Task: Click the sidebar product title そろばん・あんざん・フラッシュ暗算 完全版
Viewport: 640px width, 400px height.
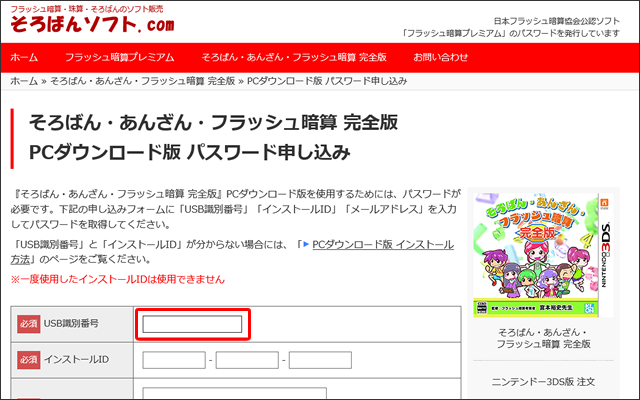Action: tap(543, 338)
